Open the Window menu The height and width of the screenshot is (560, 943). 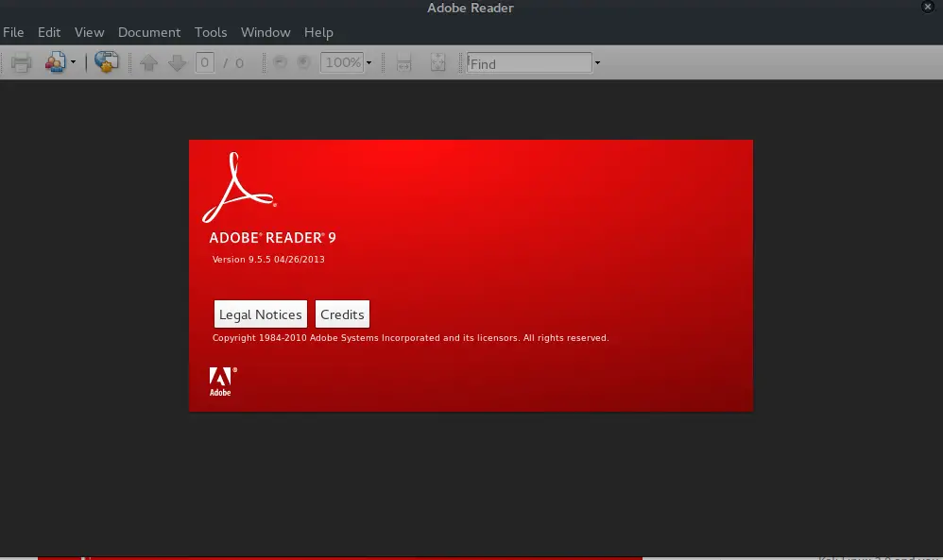266,32
